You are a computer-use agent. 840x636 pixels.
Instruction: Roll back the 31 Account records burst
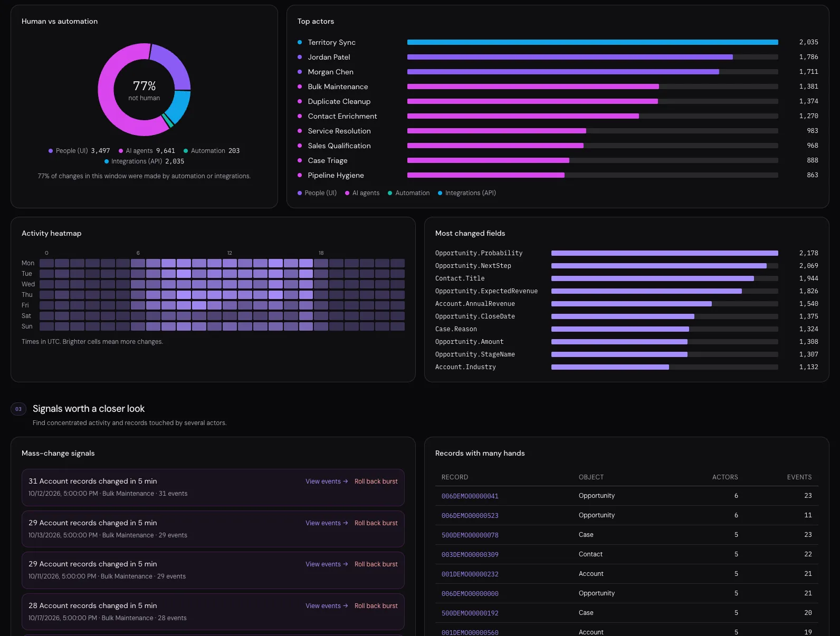coord(376,481)
